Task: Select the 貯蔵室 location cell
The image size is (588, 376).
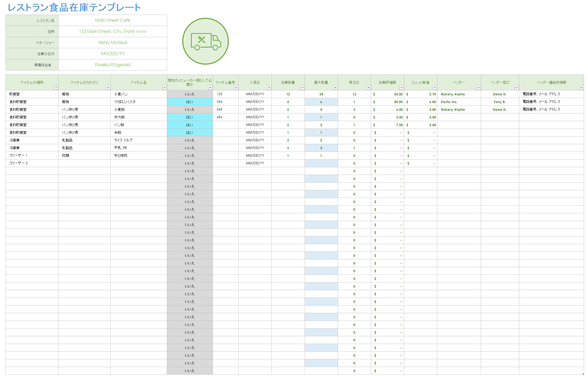Action: click(x=32, y=94)
